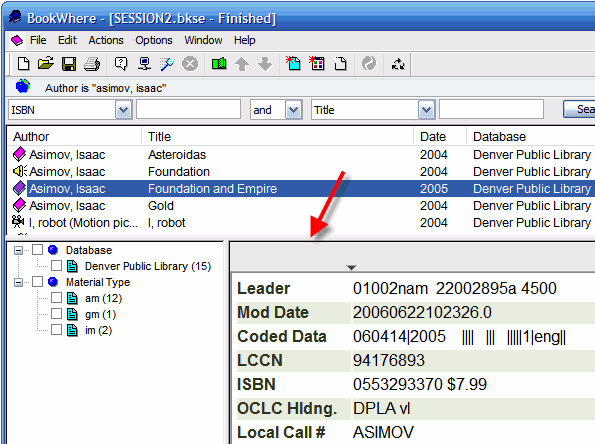Click the green open book icon

click(219, 64)
